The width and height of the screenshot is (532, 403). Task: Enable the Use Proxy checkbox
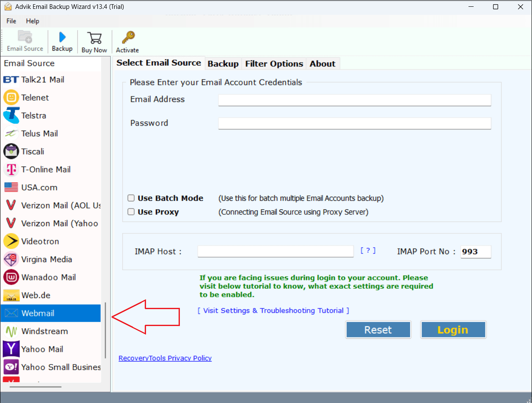pyautogui.click(x=131, y=212)
